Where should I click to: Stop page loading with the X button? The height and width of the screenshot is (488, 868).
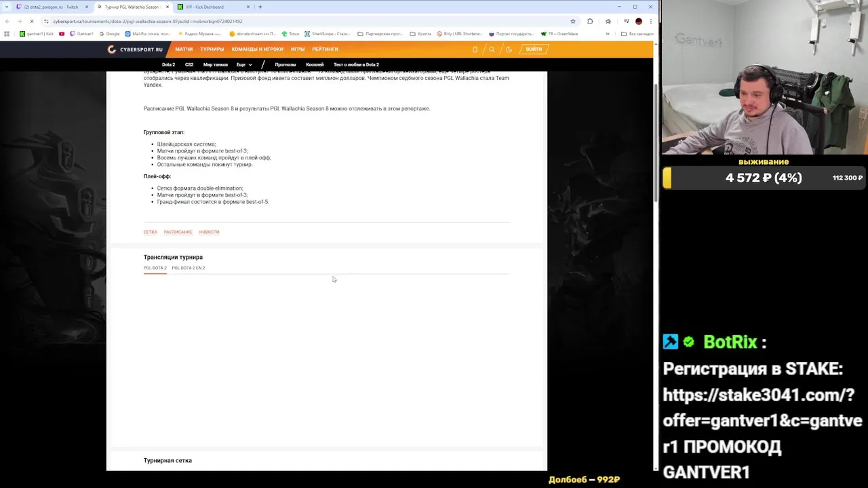[x=31, y=21]
